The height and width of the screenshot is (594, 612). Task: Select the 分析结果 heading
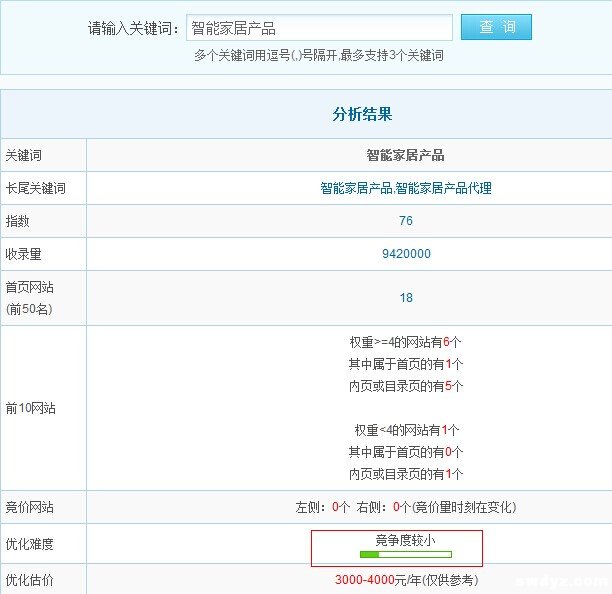click(362, 114)
